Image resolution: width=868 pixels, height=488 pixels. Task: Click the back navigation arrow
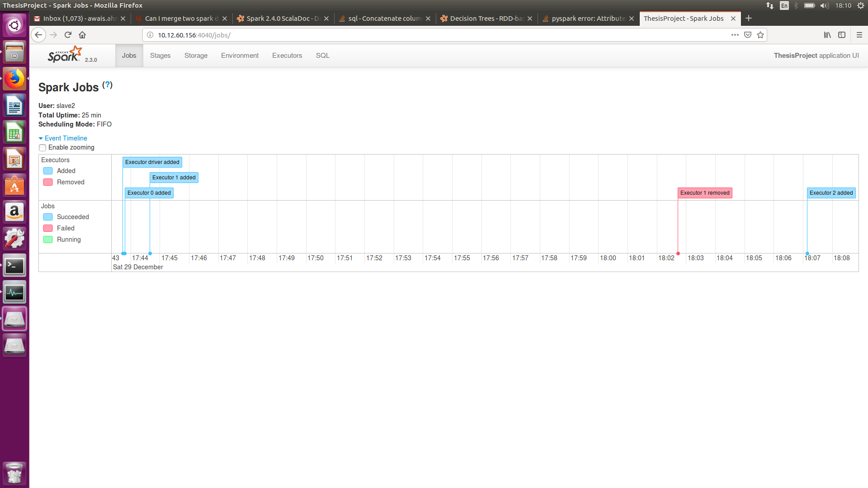[x=38, y=35]
